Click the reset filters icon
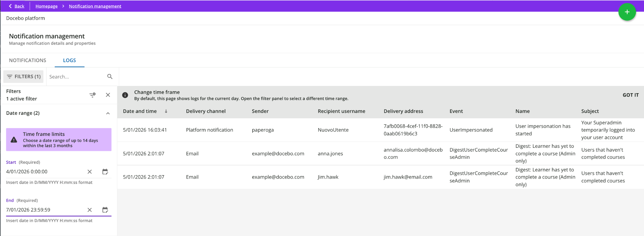 92,95
